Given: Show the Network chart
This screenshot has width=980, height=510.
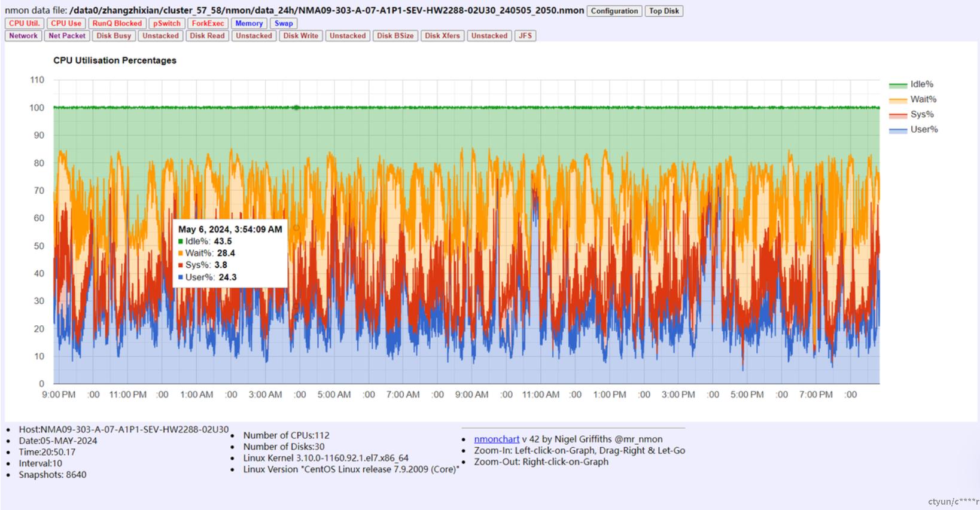Looking at the screenshot, I should 23,36.
